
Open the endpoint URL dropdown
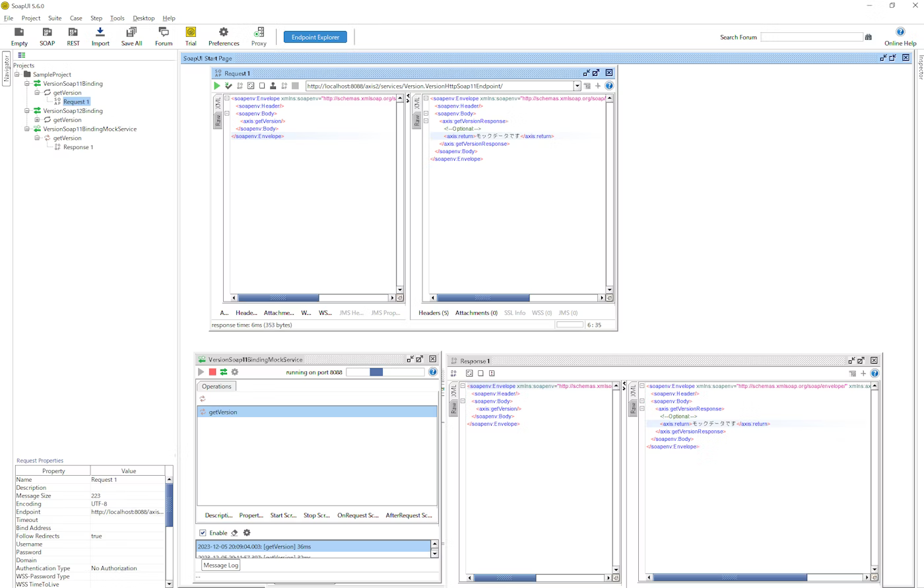click(576, 86)
